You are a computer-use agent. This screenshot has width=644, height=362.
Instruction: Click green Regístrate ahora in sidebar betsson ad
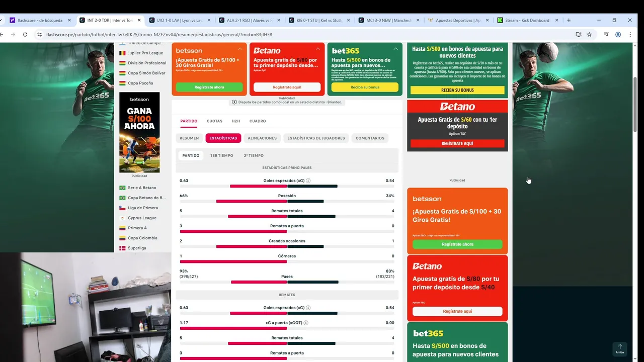(457, 244)
